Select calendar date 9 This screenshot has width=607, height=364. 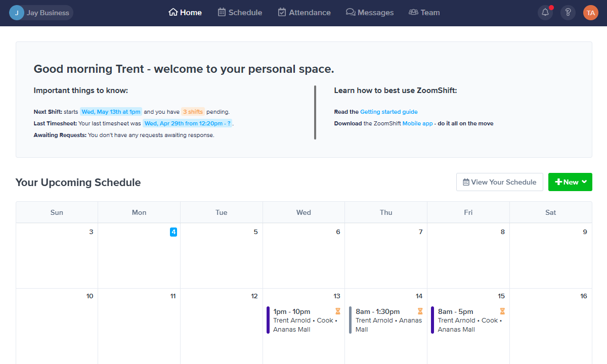tap(585, 232)
